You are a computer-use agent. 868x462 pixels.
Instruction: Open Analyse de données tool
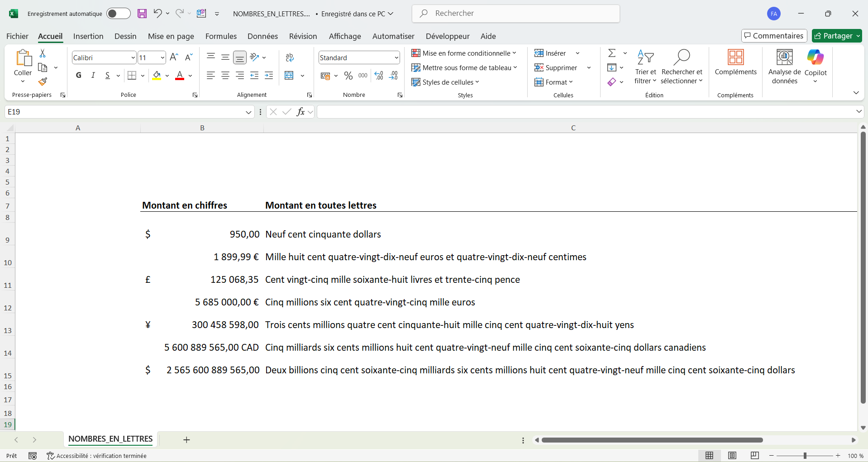pos(784,66)
